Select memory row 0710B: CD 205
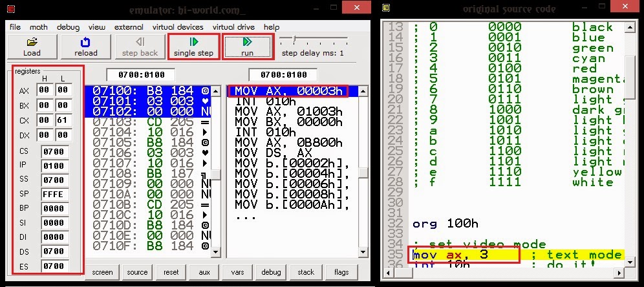644x287 pixels. (148, 205)
